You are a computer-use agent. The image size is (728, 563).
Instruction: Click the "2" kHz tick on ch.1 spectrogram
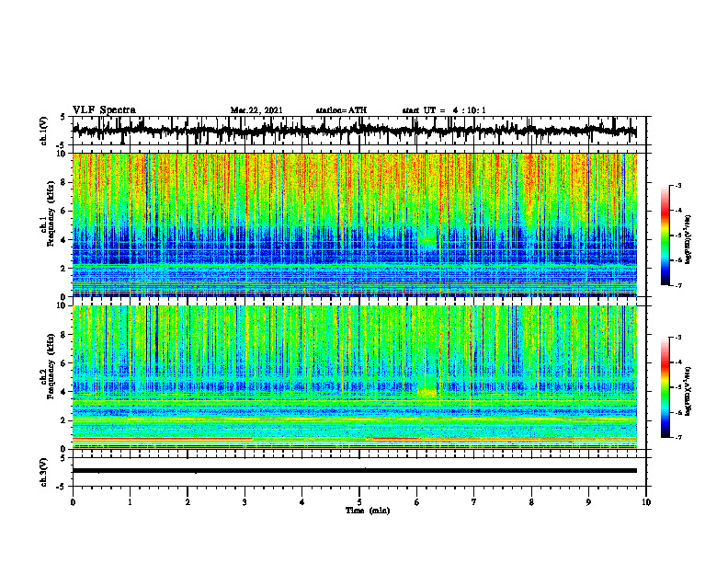point(64,269)
